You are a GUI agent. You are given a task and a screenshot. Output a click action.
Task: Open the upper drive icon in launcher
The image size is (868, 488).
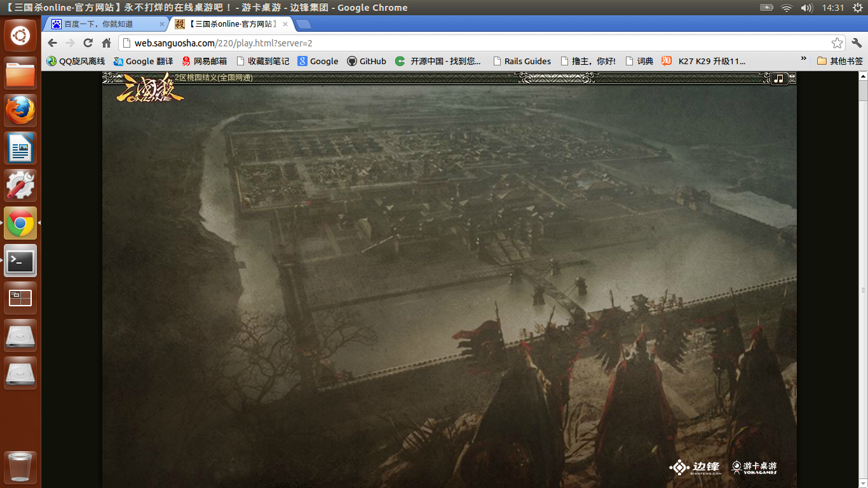point(20,335)
